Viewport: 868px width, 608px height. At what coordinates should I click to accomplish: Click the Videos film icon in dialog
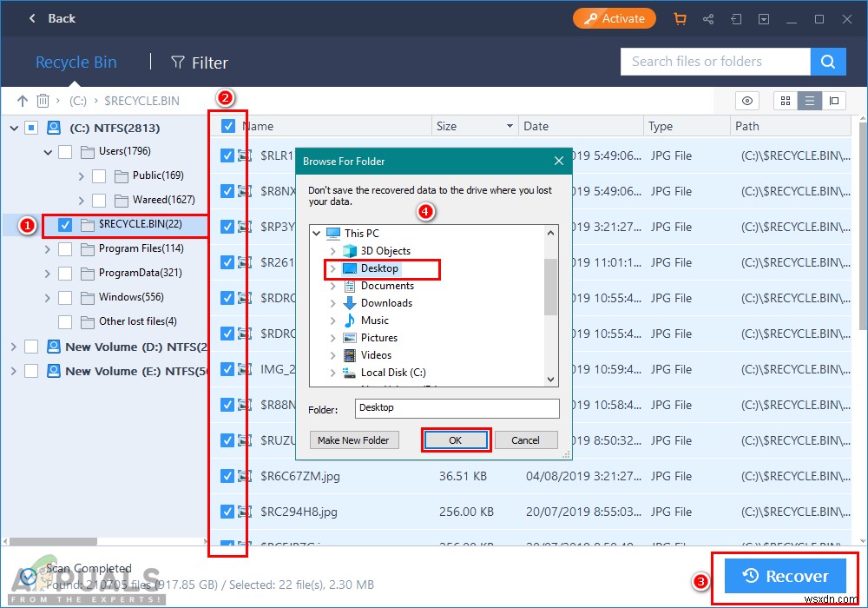[x=349, y=355]
